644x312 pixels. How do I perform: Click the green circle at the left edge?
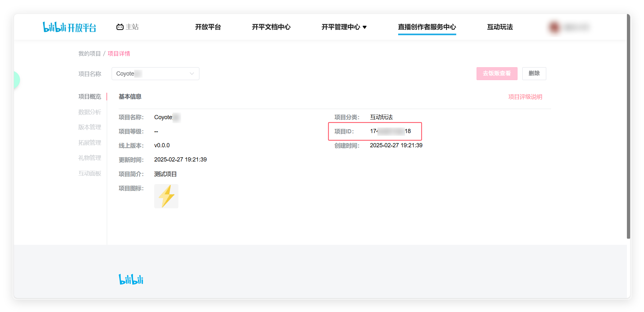[x=17, y=80]
